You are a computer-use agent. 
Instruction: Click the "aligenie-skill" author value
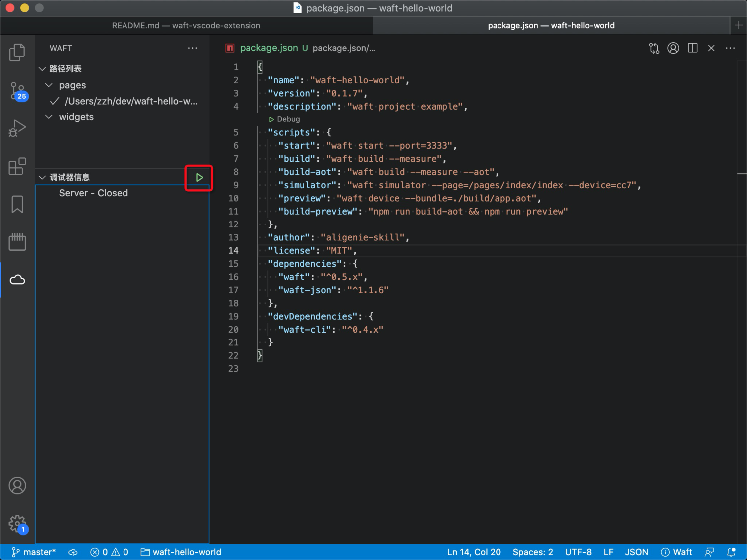[363, 238]
